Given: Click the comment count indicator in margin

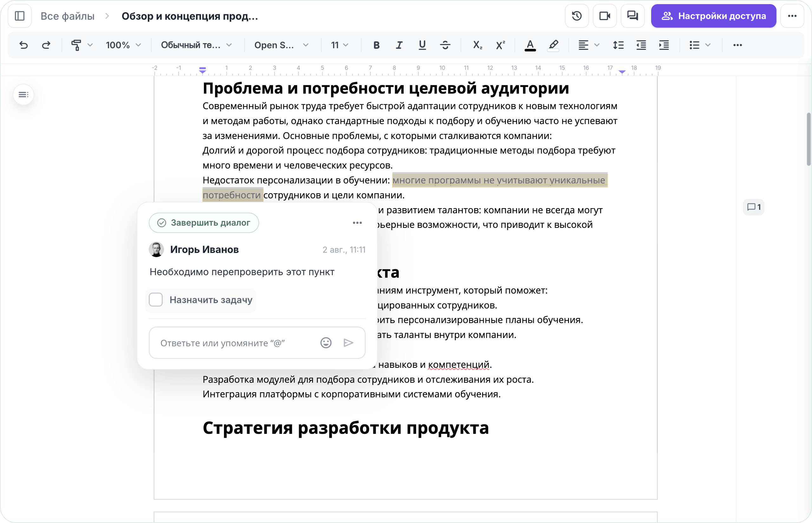Looking at the screenshot, I should (x=754, y=207).
